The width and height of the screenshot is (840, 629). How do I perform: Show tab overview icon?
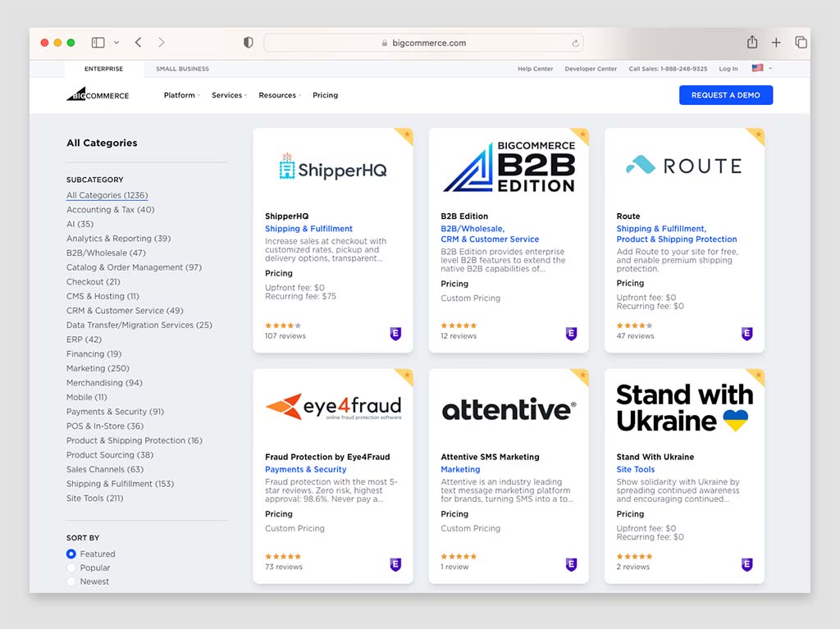(801, 43)
